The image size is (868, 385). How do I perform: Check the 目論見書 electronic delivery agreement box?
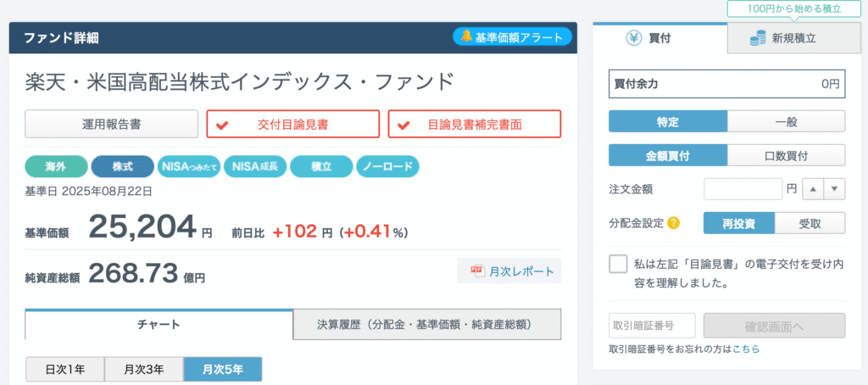pyautogui.click(x=618, y=265)
